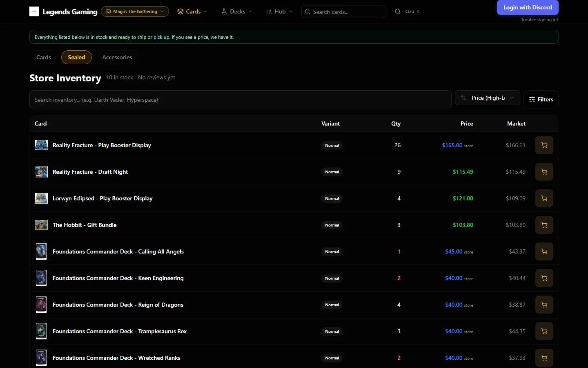Expand the Cards navigation menu
This screenshot has width=588, height=368.
192,11
